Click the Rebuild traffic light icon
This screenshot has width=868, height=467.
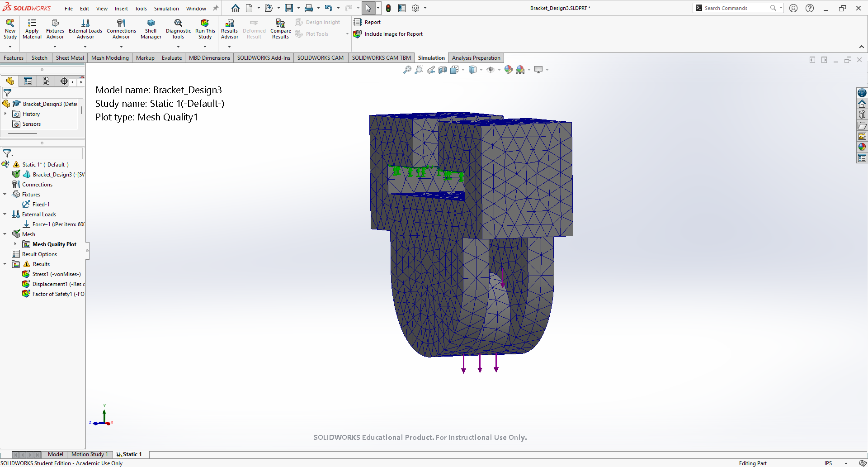pyautogui.click(x=388, y=8)
